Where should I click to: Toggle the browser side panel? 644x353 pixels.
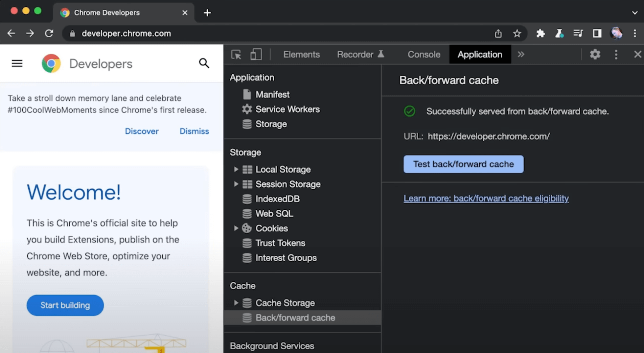coord(597,33)
